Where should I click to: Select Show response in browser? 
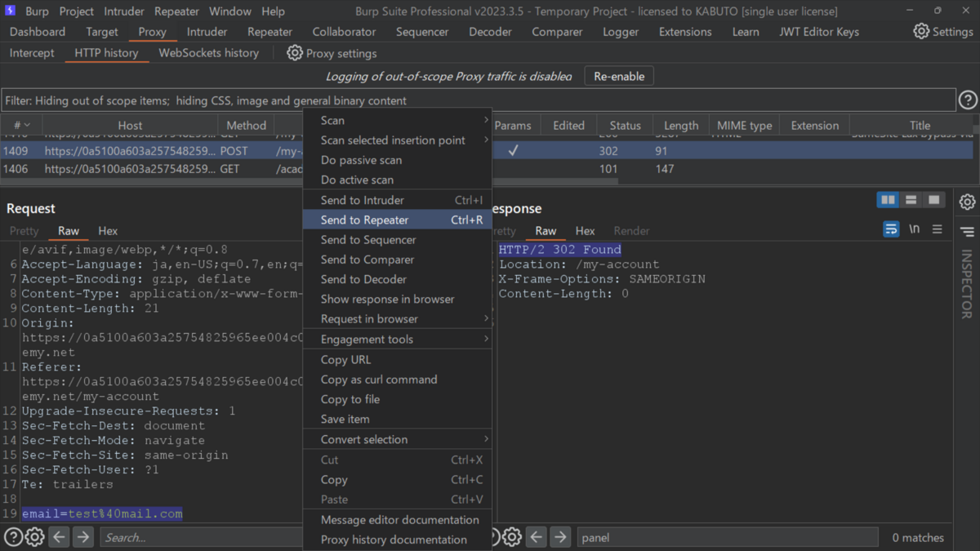[x=397, y=299]
